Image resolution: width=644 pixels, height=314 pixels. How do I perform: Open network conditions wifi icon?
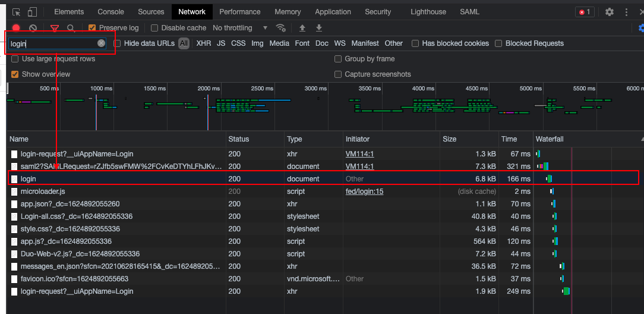[280, 28]
